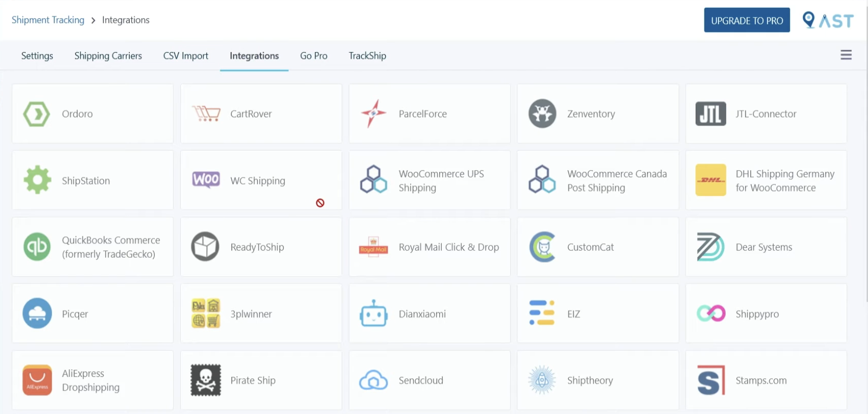Image resolution: width=868 pixels, height=414 pixels.
Task: Click the yellow DHL logo icon
Action: click(711, 180)
